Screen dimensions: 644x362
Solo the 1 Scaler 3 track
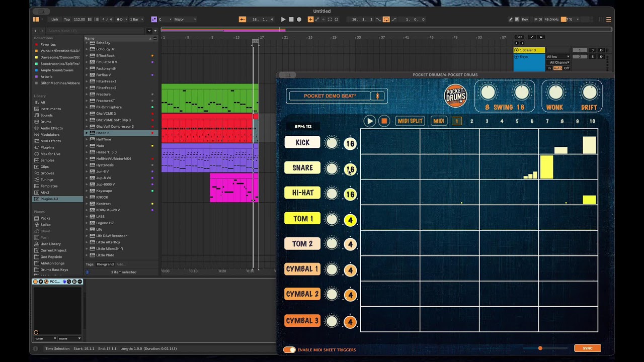(x=593, y=50)
